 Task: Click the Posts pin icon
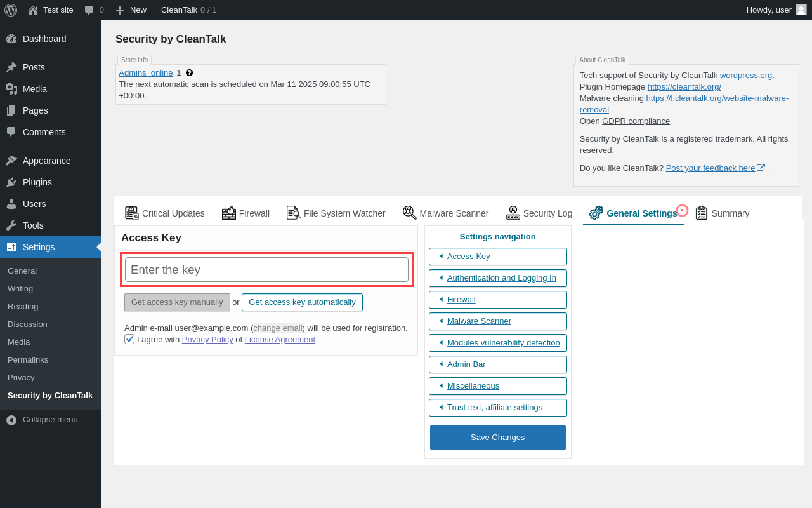[x=11, y=67]
